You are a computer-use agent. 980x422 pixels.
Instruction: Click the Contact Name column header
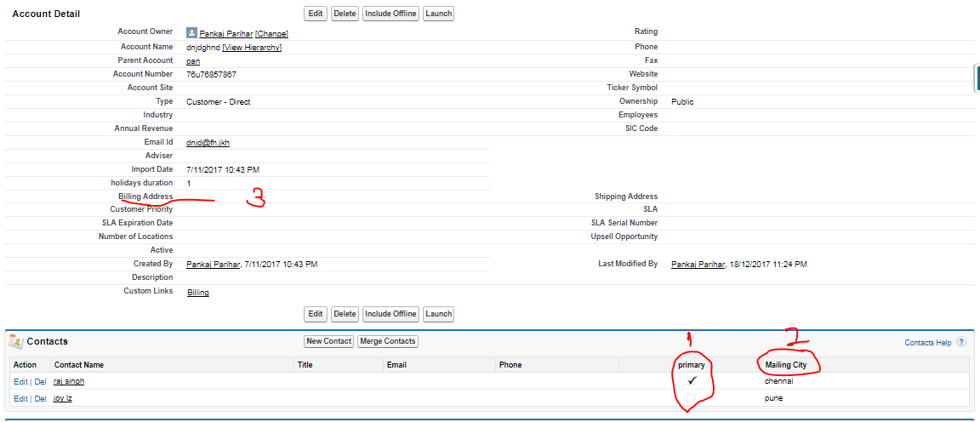click(x=79, y=365)
